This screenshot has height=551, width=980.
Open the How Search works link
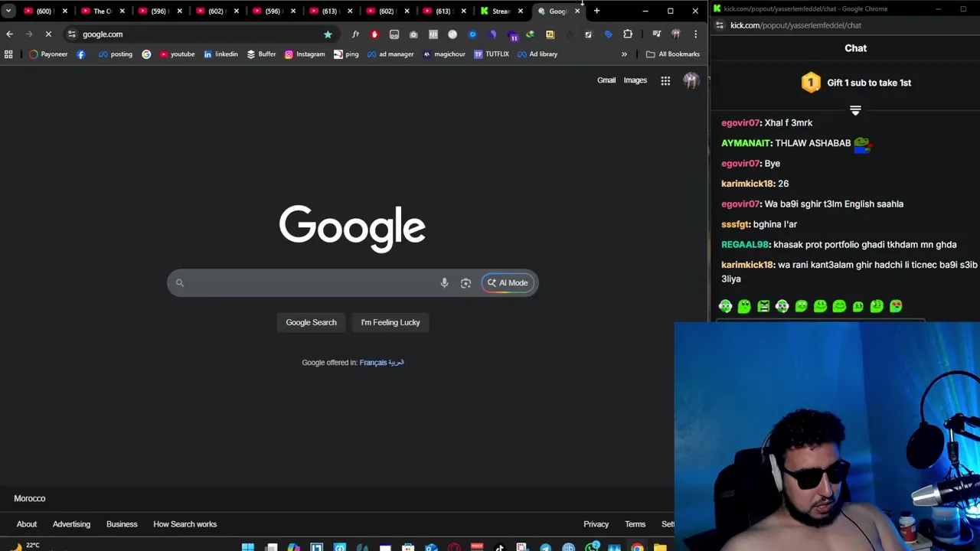(185, 524)
